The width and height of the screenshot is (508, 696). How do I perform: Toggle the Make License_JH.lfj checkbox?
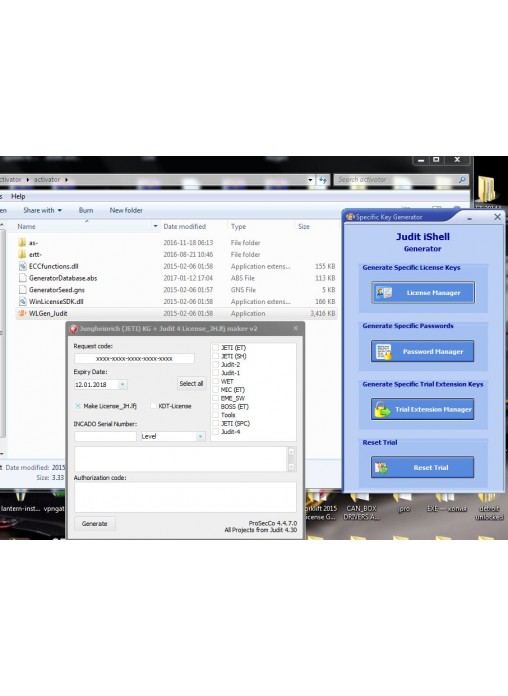coord(78,406)
